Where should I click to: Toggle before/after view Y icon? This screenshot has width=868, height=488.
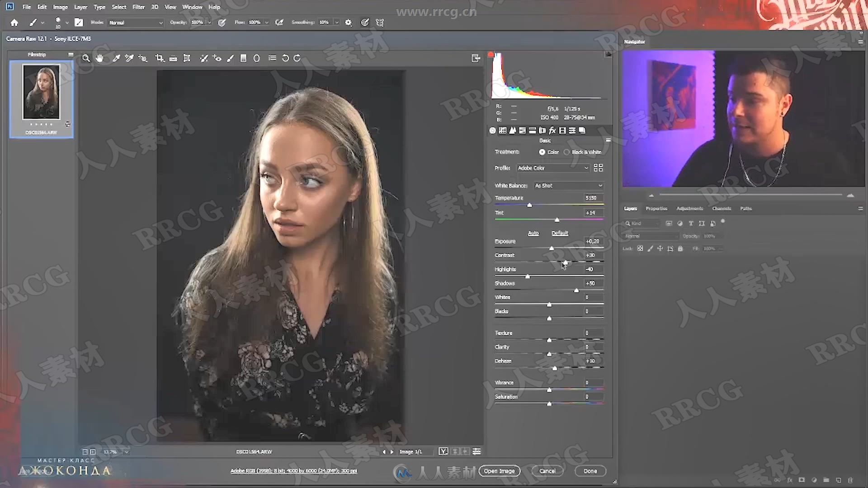click(443, 451)
